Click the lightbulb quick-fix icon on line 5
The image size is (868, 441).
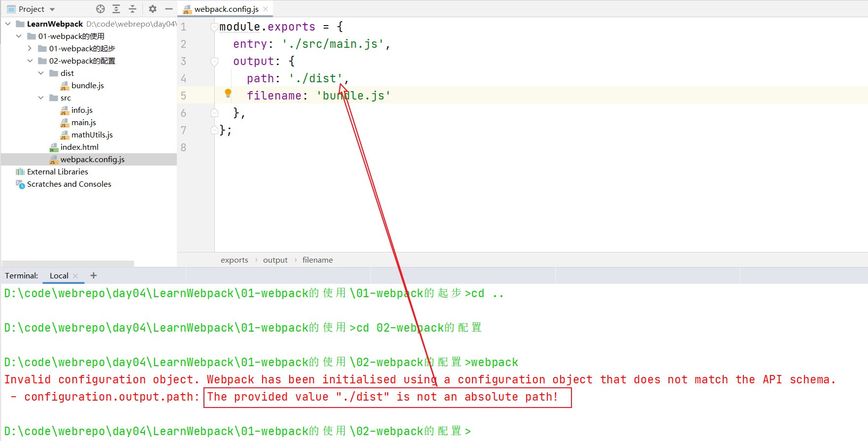(228, 93)
